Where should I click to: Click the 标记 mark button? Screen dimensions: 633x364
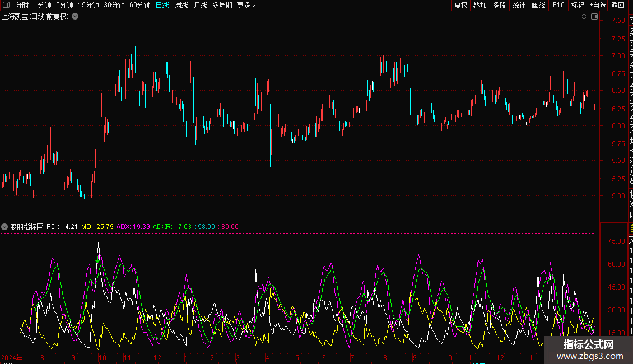[x=578, y=5]
